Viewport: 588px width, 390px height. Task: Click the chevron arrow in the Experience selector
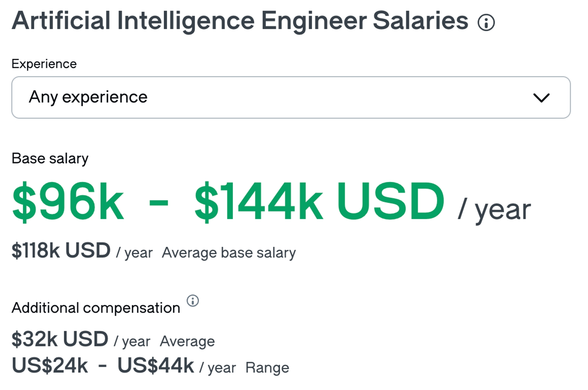(541, 98)
